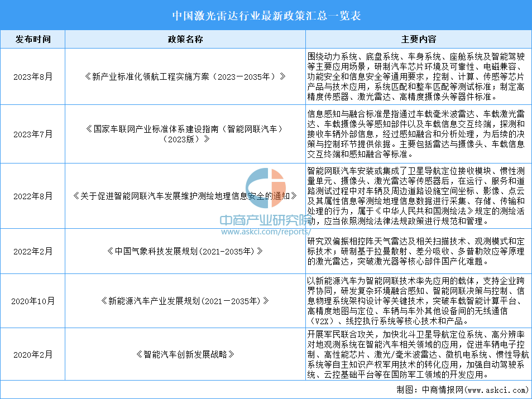This screenshot has height=399, width=532.
Task: Click the date cell '2023年7月'
Action: click(x=33, y=134)
